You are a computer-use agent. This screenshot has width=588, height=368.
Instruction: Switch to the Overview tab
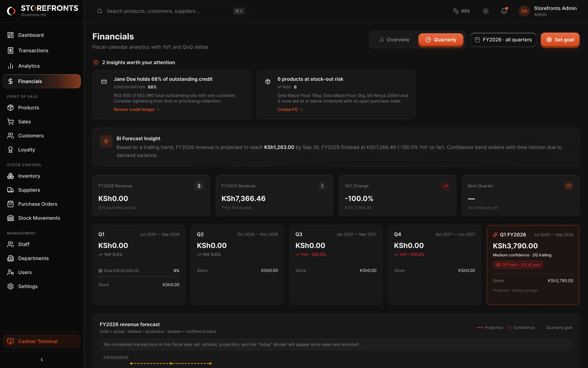click(394, 40)
